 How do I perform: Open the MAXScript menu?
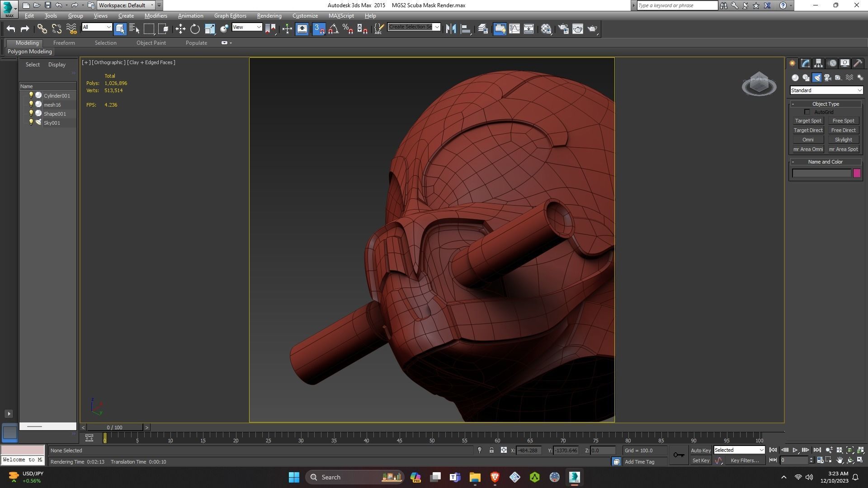tap(341, 16)
